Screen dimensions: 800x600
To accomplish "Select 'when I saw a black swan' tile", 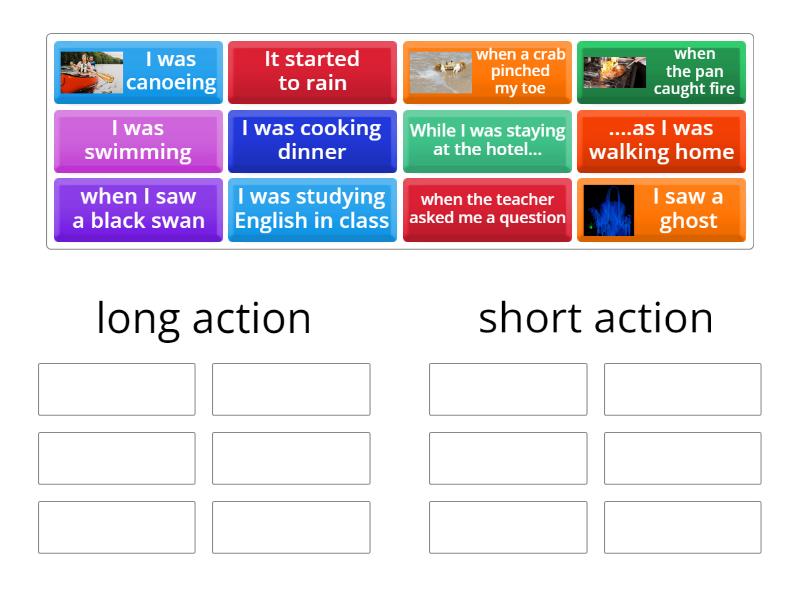I will [138, 209].
